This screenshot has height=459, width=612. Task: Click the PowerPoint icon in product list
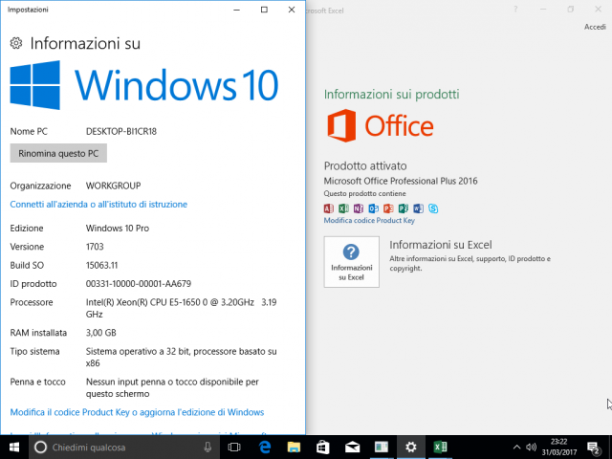click(x=388, y=208)
